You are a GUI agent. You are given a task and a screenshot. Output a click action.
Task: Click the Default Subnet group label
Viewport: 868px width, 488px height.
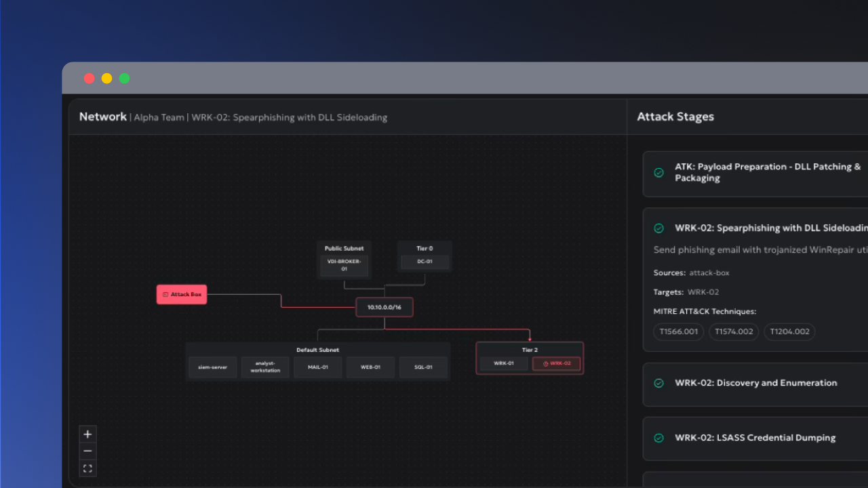[317, 350]
